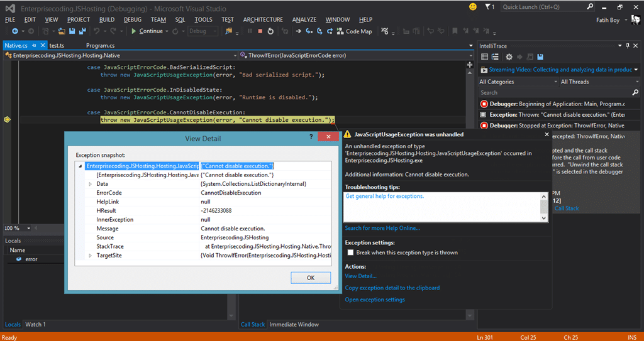Click the Open File toolbar icon

[62, 31]
